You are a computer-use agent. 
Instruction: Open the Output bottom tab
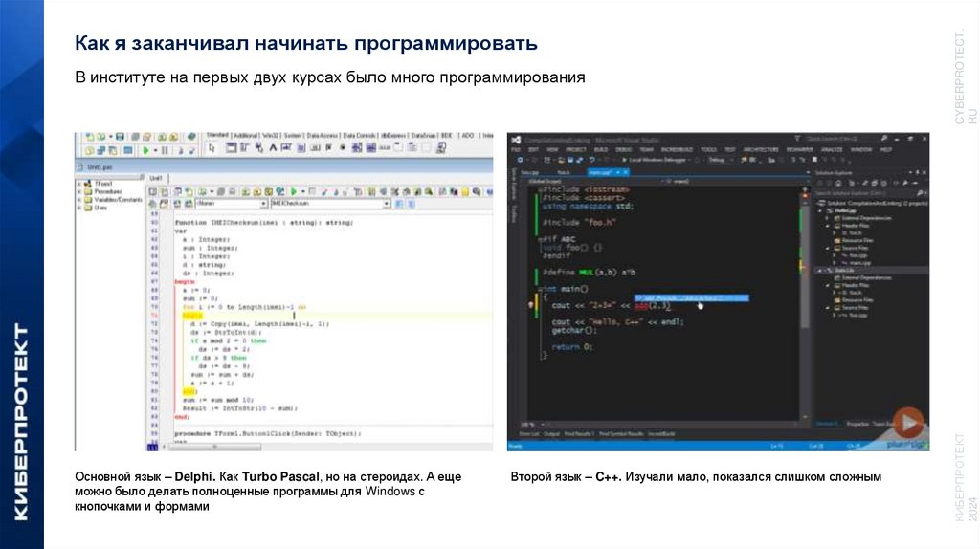pos(551,434)
